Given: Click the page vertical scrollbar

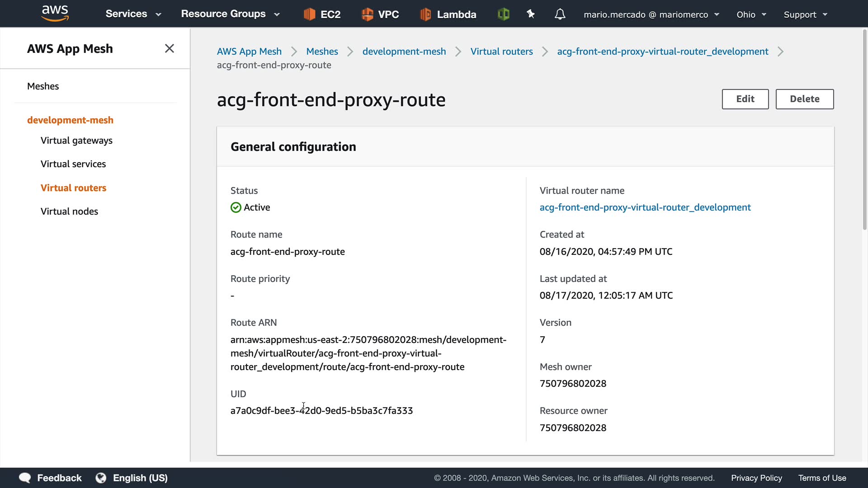Looking at the screenshot, I should 864,131.
